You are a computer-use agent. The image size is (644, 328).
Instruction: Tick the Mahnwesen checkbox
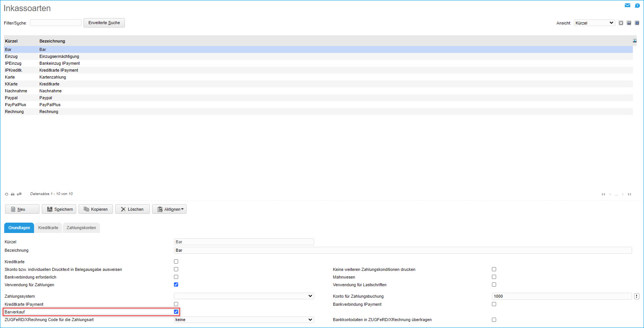click(494, 277)
